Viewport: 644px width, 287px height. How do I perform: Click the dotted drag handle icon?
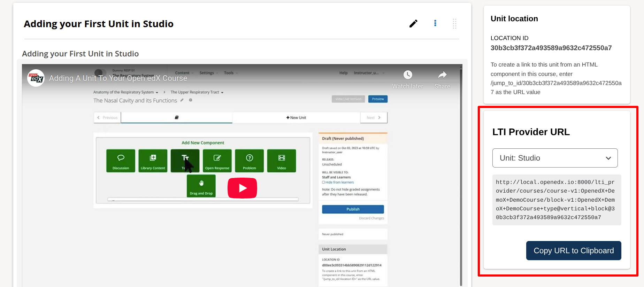click(x=454, y=23)
